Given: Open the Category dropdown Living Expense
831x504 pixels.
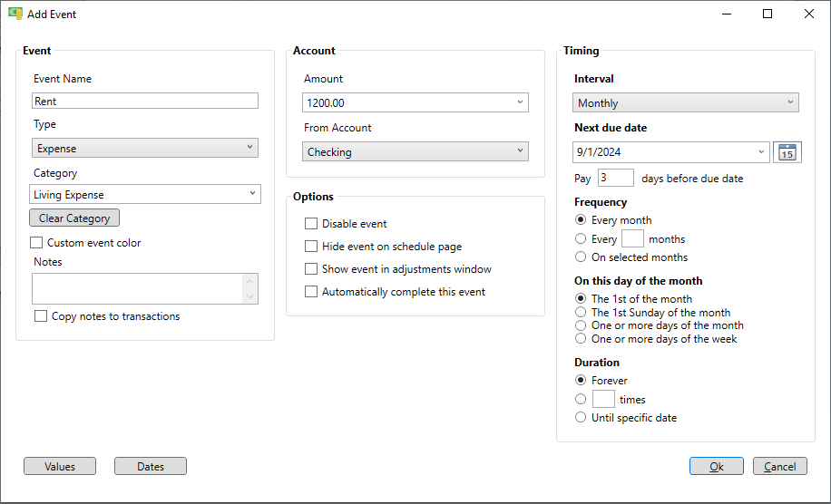Looking at the screenshot, I should [x=144, y=194].
